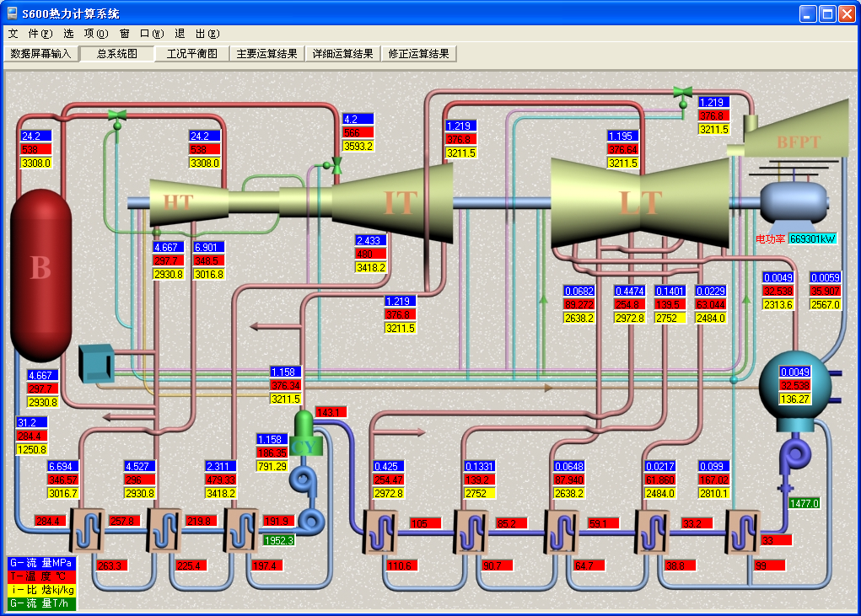
Task: Select the IT intermediate-pressure turbine
Action: 398,202
